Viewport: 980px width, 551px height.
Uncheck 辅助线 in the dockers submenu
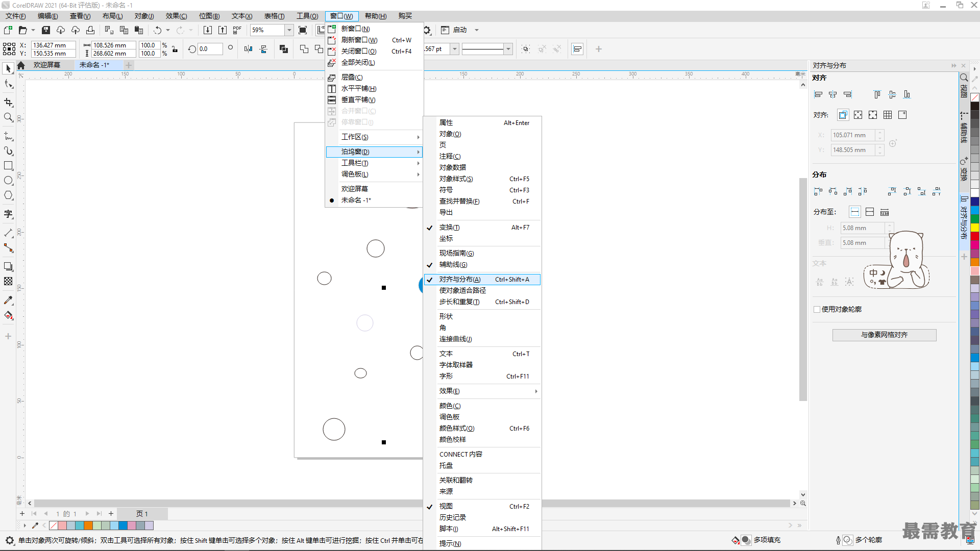click(482, 265)
